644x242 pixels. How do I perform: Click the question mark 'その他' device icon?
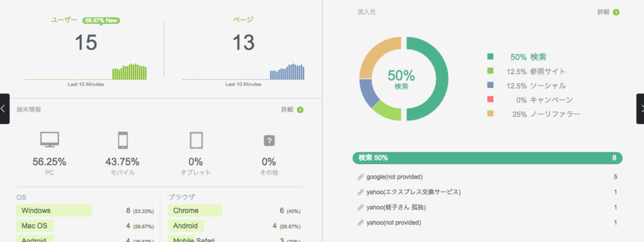(x=269, y=141)
